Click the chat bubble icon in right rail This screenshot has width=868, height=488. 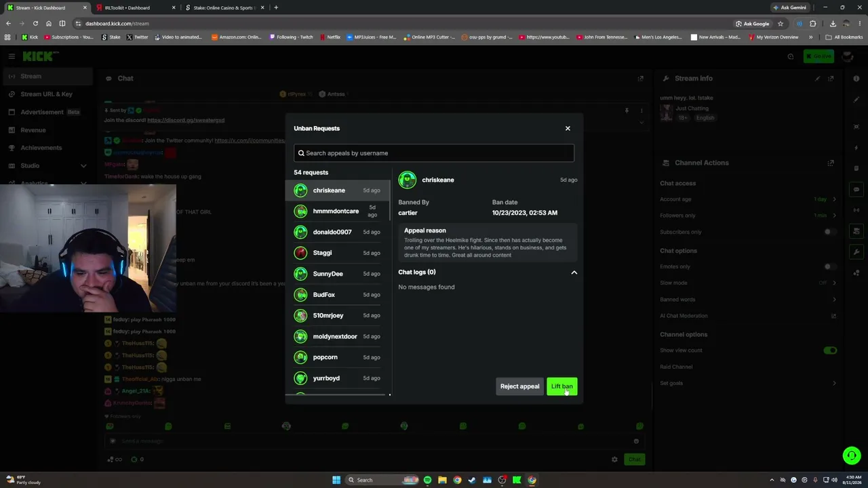(857, 190)
